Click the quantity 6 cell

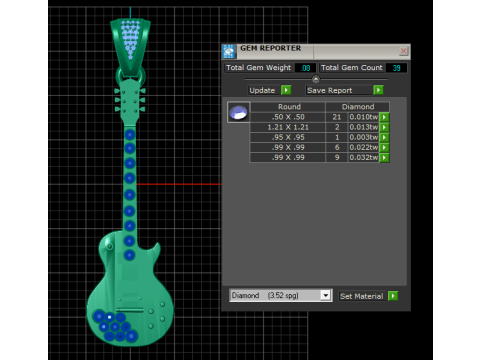pos(337,147)
